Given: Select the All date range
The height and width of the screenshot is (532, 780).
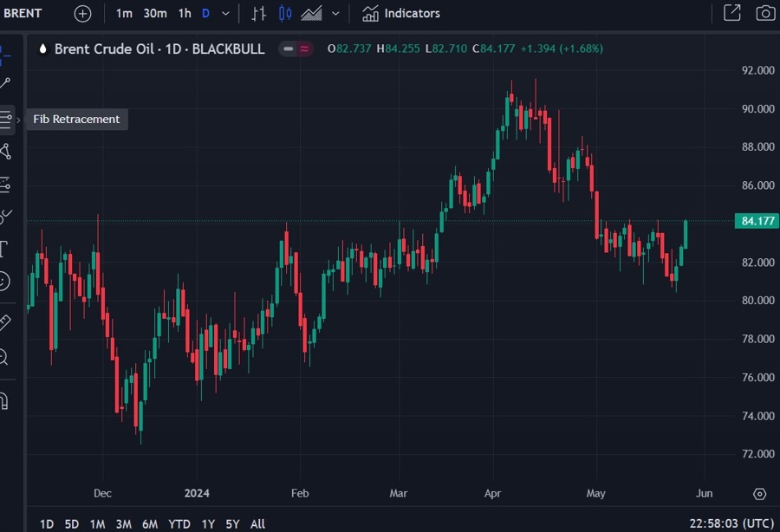Looking at the screenshot, I should (x=257, y=524).
